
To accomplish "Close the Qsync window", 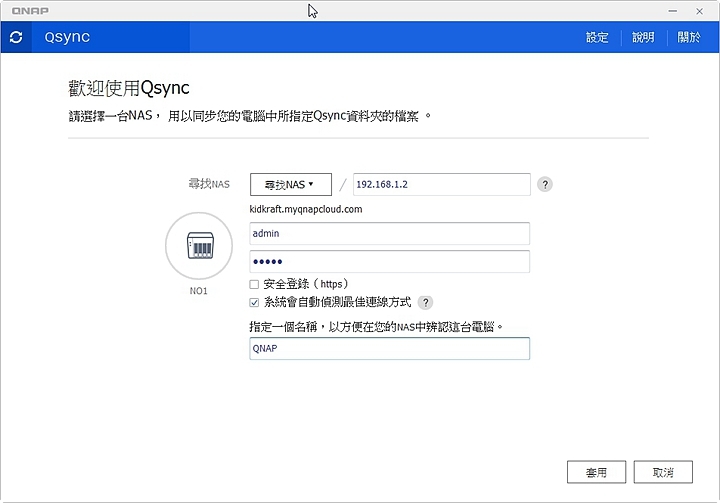I will (x=699, y=11).
